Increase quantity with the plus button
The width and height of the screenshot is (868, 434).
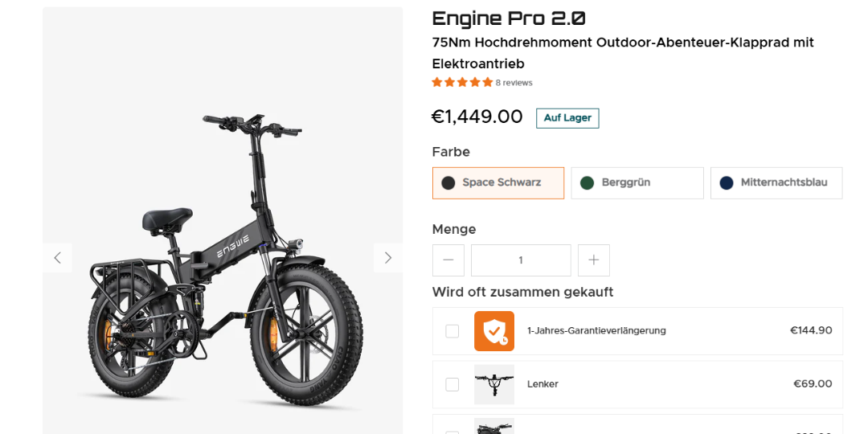click(594, 260)
